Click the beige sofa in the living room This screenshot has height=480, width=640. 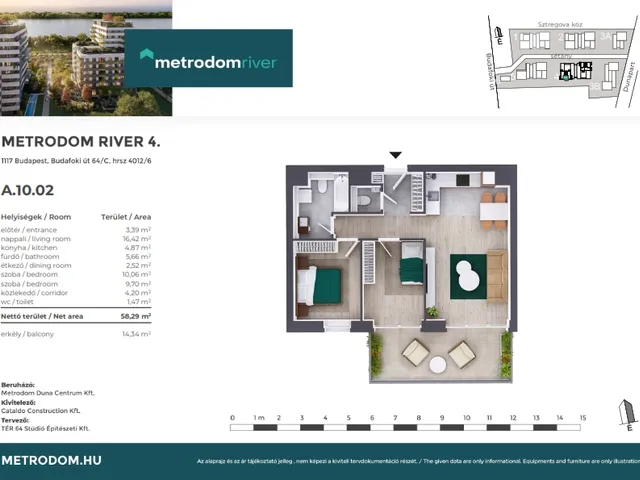point(497,275)
